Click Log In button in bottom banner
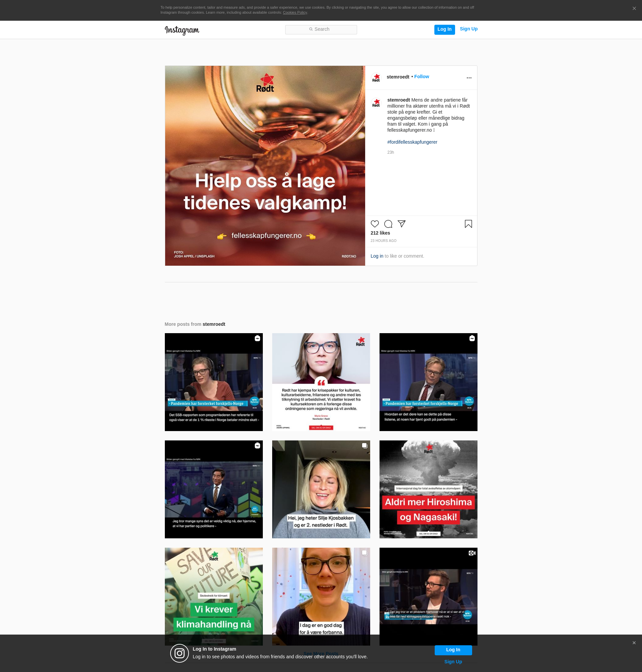Viewport: 642px width, 672px height. click(x=453, y=650)
